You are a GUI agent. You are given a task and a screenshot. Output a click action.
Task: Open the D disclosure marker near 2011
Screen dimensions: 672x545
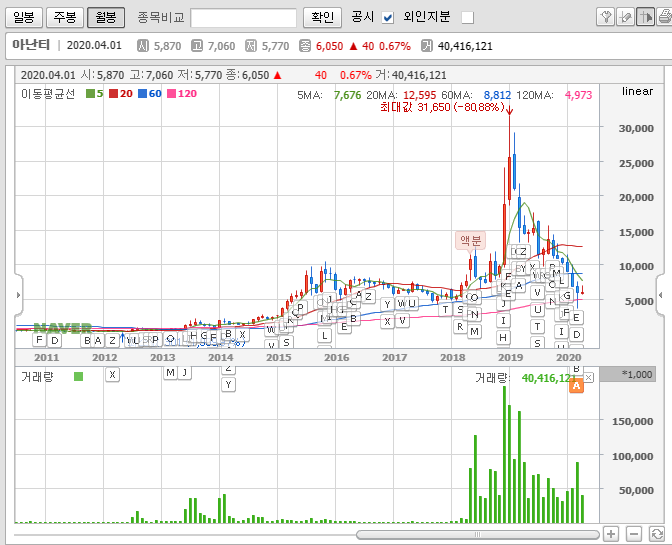54,340
